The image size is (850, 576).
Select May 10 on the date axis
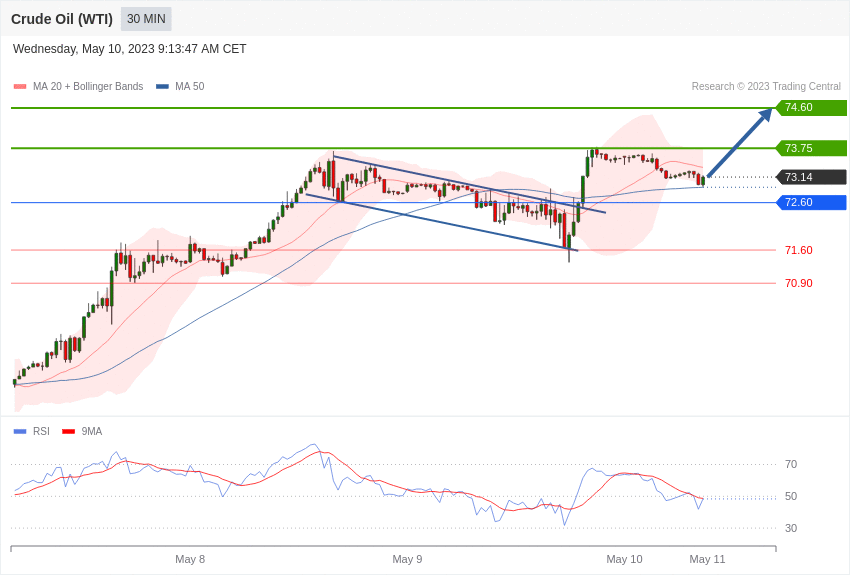pyautogui.click(x=624, y=559)
